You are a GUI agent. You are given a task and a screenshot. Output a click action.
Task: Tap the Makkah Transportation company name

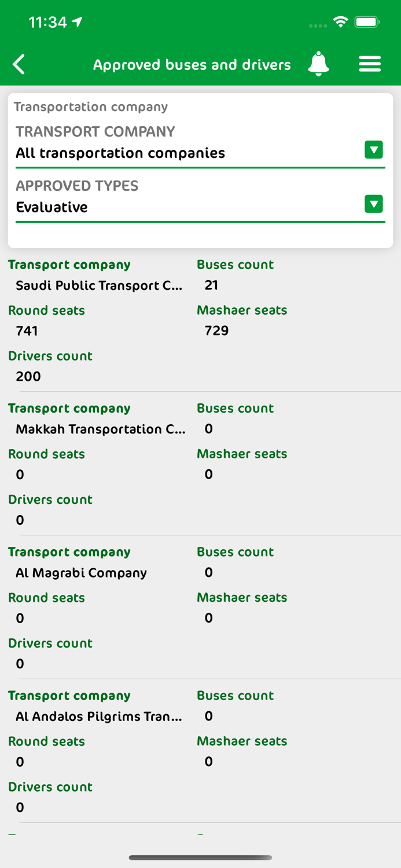point(101,429)
